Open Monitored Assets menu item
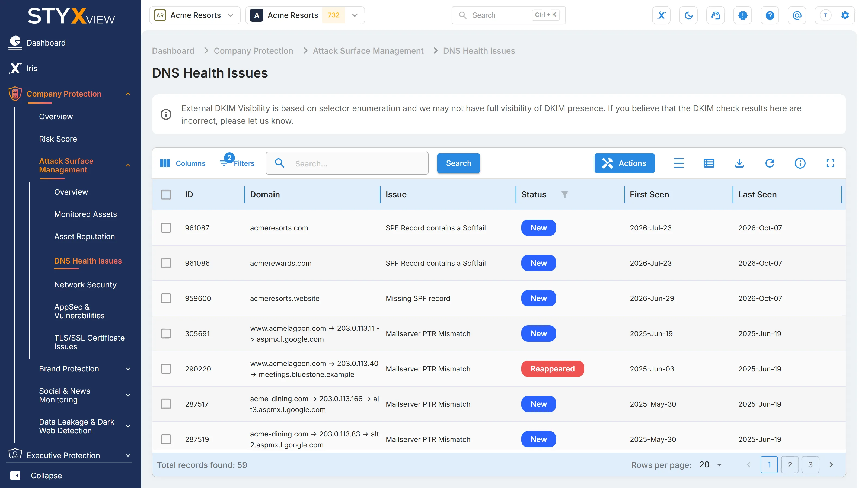The width and height of the screenshot is (868, 488). click(x=86, y=214)
